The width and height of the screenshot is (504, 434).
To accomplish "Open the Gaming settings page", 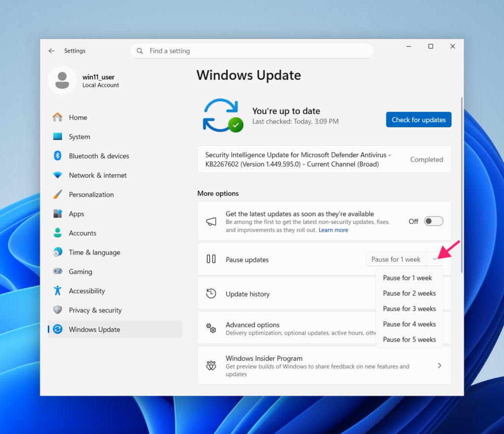I will [115, 272].
